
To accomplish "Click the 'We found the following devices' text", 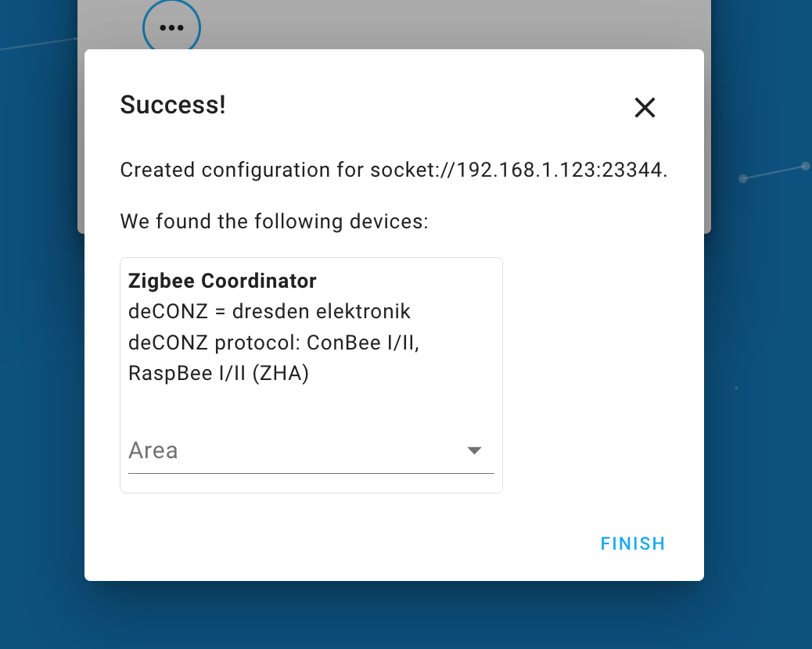I will 274,221.
